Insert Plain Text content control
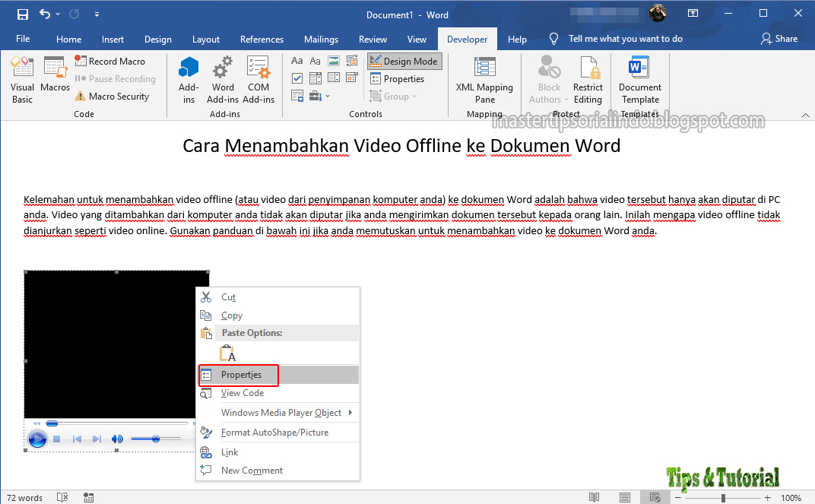 pyautogui.click(x=315, y=62)
